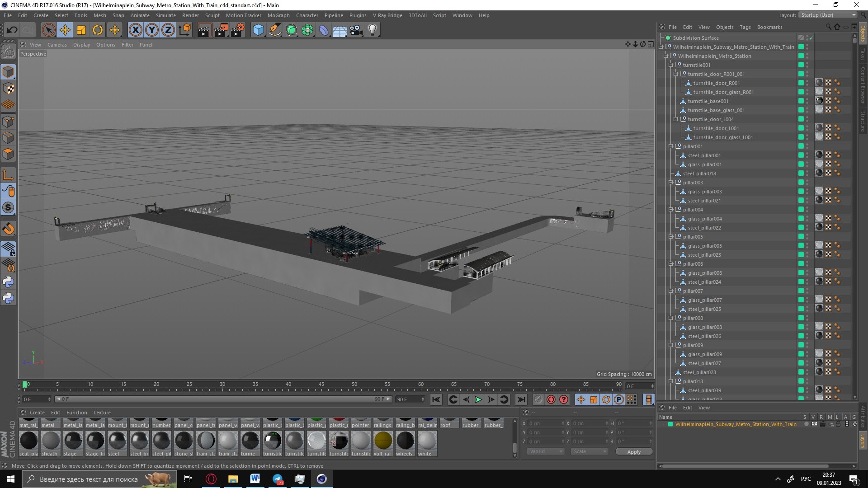
Task: Click the Apply button
Action: 634,452
